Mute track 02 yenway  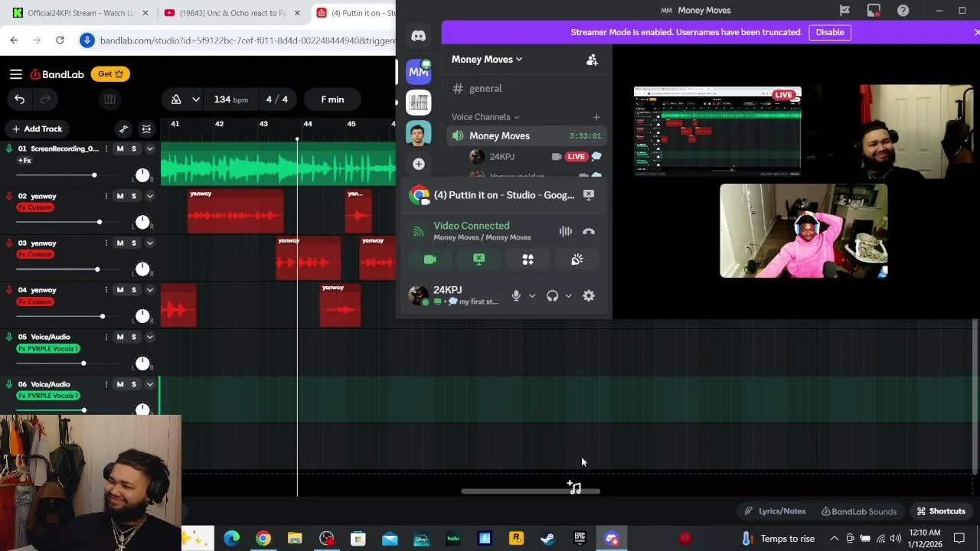pyautogui.click(x=119, y=196)
